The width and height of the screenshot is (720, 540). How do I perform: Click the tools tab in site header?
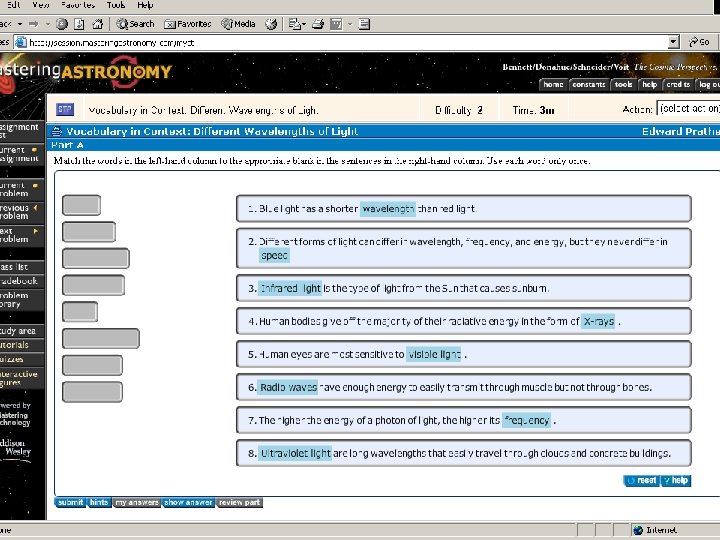(623, 84)
